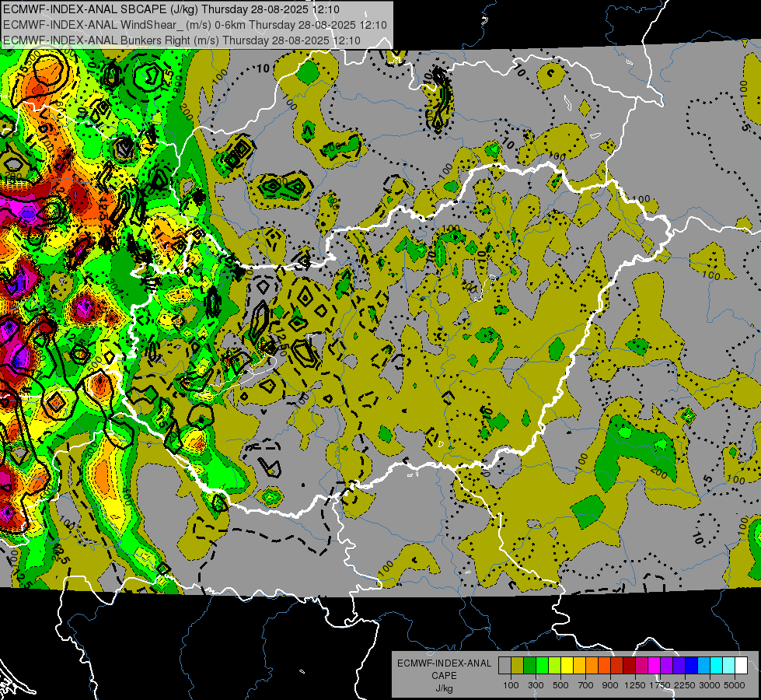Pick the white swatch in the CAPE legend
This screenshot has width=761, height=700.
click(741, 665)
